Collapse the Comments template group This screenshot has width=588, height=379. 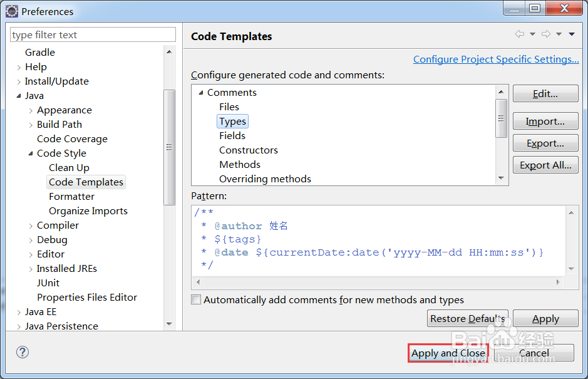click(x=201, y=93)
